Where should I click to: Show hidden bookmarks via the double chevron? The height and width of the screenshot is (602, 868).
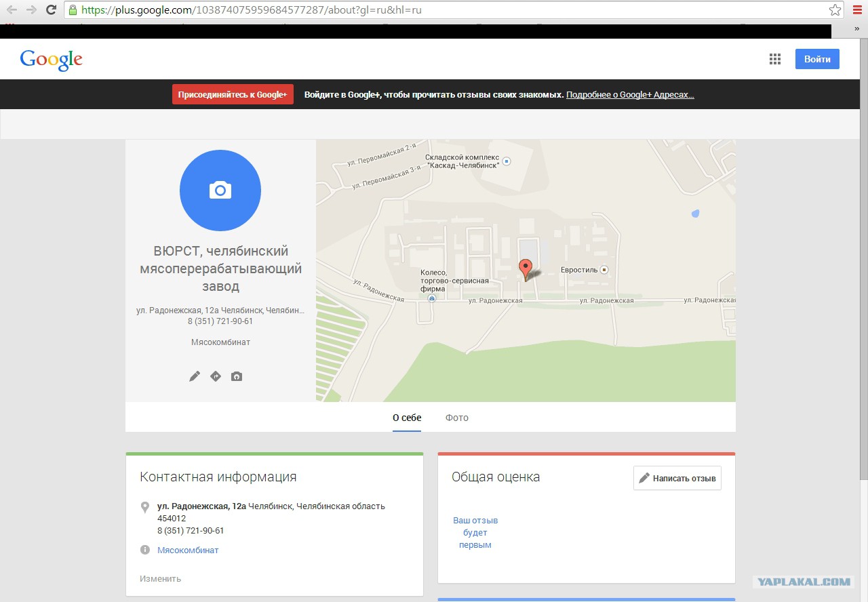click(857, 29)
